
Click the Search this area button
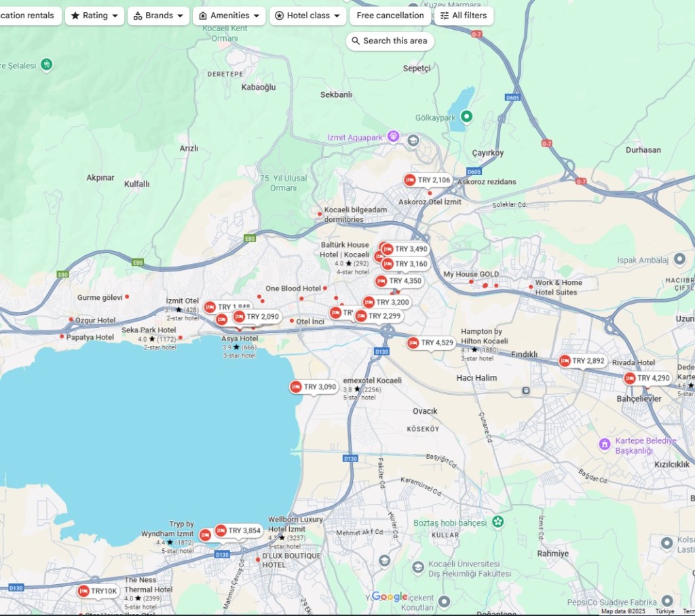[x=390, y=41]
